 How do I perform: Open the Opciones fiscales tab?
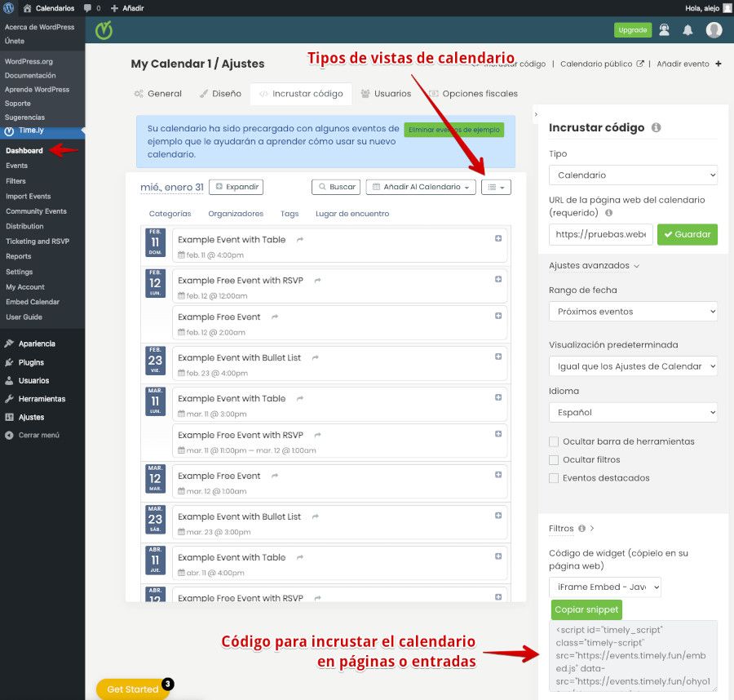pos(473,94)
